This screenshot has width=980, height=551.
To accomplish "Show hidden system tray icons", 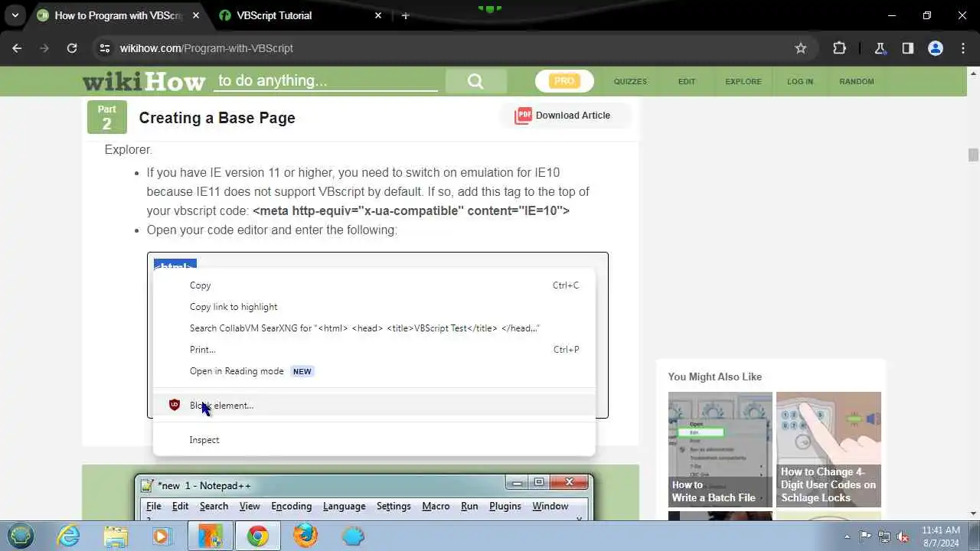I will [847, 536].
